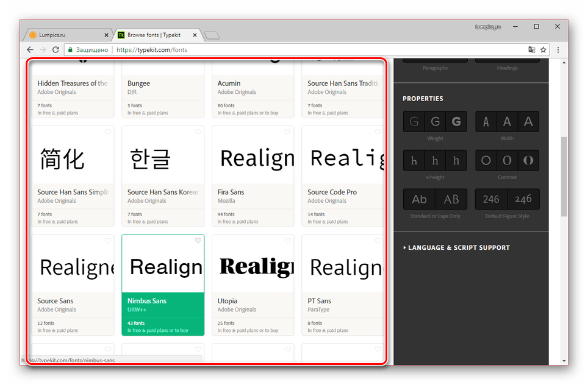Open Chrome three-dot menu

pyautogui.click(x=558, y=49)
